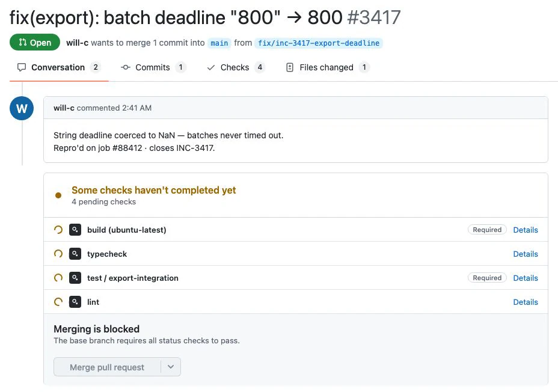Click the git pull request icon in the Open badge
The image size is (558, 392).
pos(23,42)
